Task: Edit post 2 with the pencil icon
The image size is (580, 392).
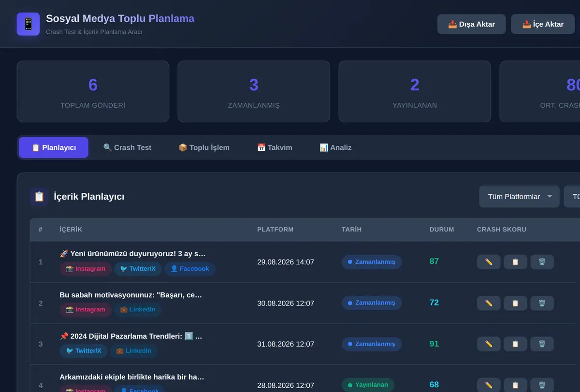Action: tap(489, 303)
